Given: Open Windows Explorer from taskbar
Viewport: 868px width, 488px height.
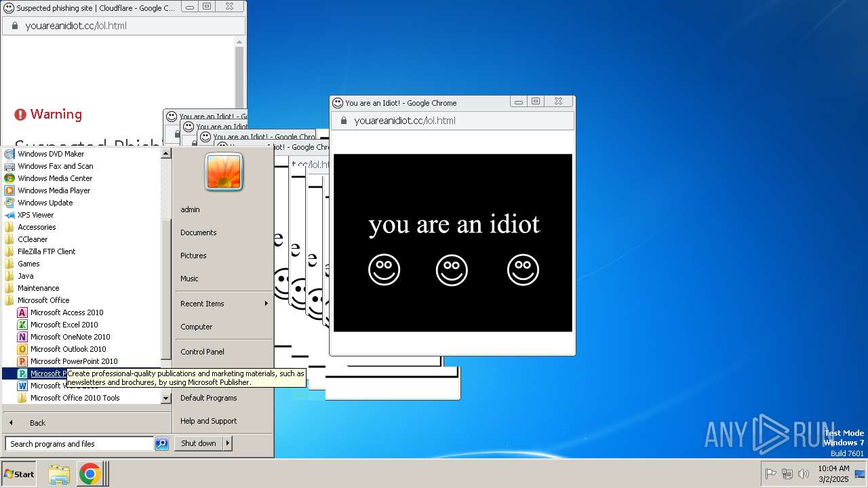Looking at the screenshot, I should pos(59,474).
